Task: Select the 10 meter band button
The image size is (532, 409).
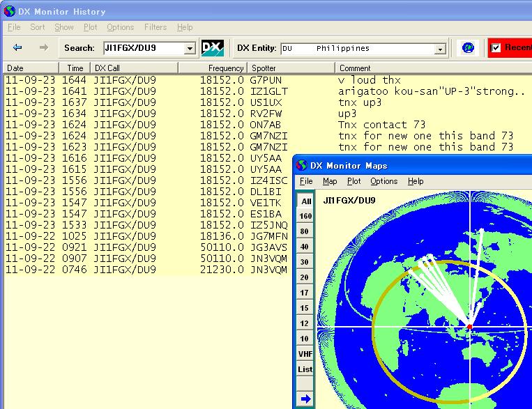Action: [305, 339]
